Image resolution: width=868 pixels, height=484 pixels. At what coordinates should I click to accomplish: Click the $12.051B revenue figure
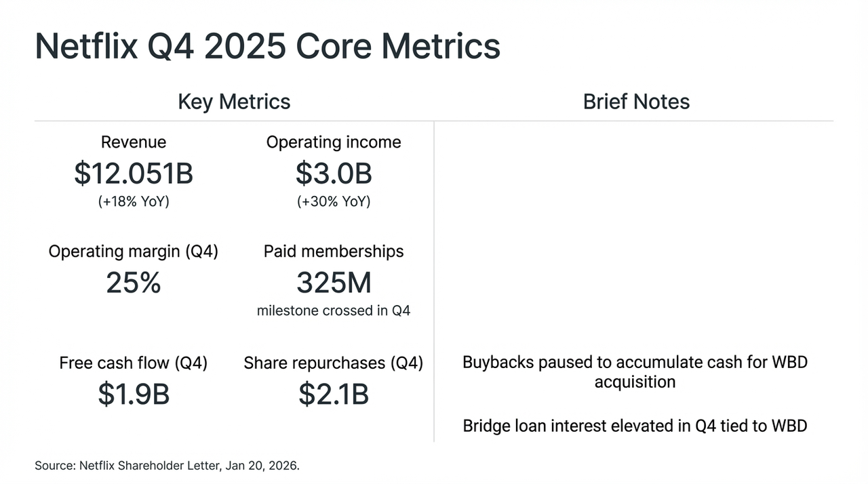coord(134,174)
